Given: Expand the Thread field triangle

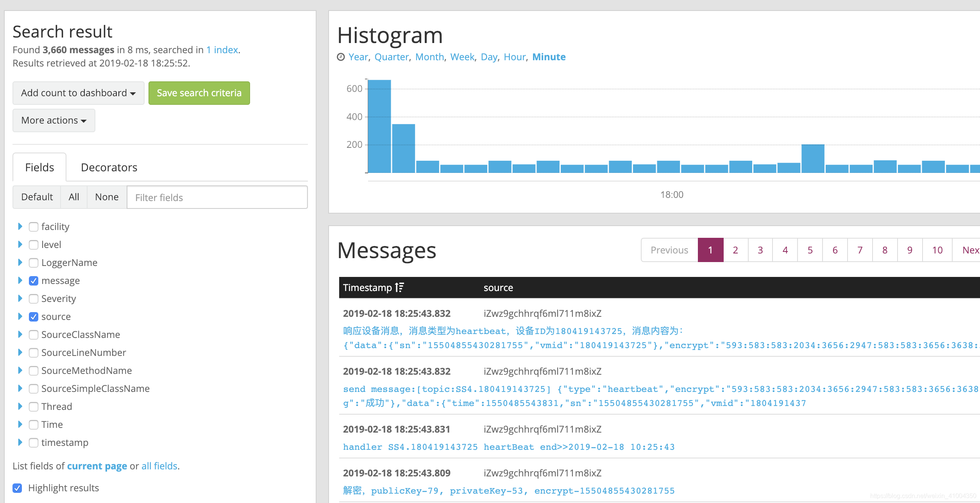Looking at the screenshot, I should (20, 406).
